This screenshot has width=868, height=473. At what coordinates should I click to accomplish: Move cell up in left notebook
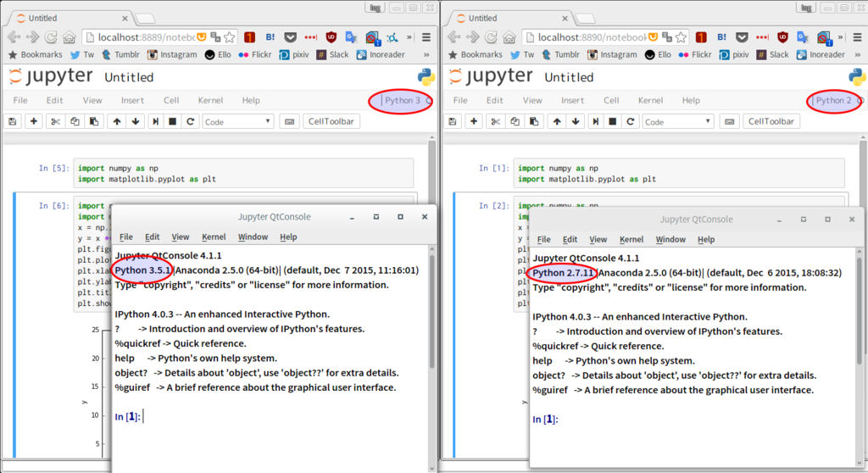pyautogui.click(x=117, y=121)
